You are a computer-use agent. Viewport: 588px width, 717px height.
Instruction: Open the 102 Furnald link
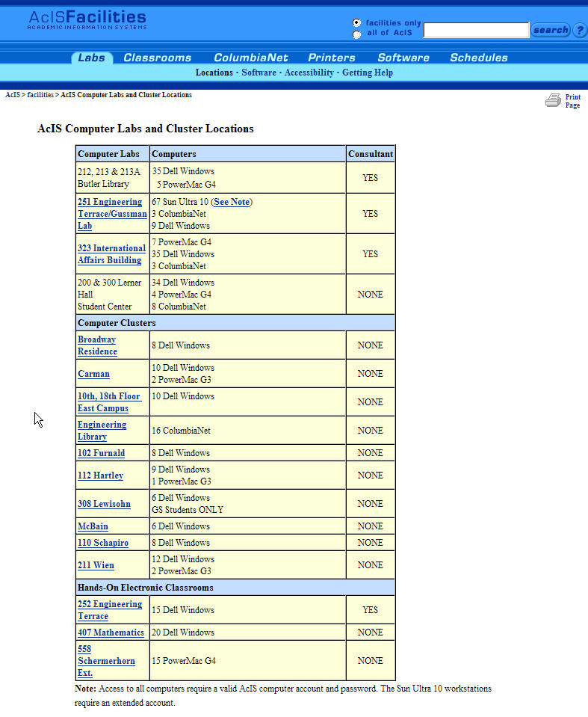(101, 452)
